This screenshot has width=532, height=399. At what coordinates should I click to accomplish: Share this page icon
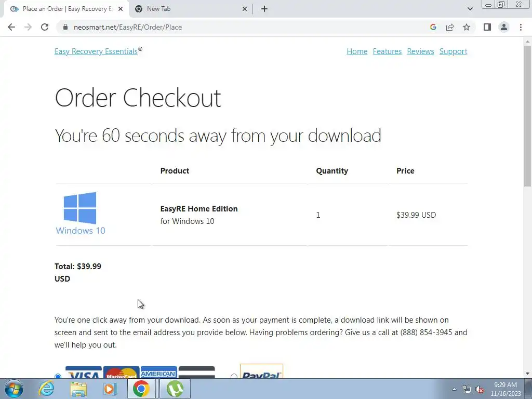coord(450,27)
